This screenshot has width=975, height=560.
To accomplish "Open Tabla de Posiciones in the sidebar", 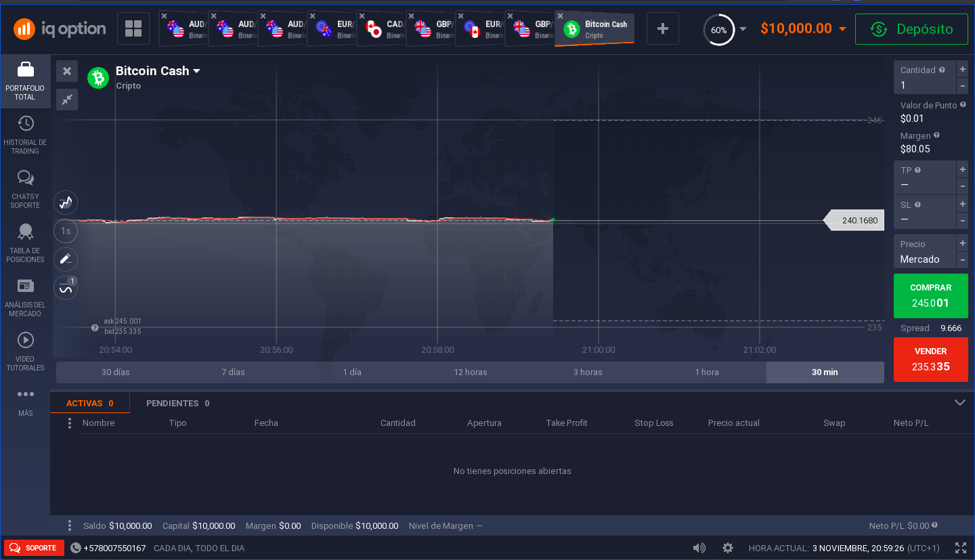I will click(x=25, y=242).
